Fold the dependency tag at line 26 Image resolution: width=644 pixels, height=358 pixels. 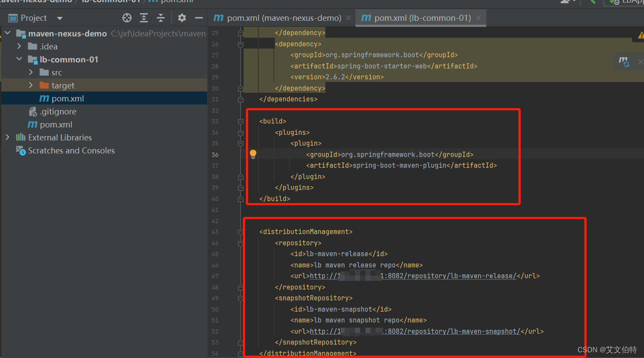241,44
